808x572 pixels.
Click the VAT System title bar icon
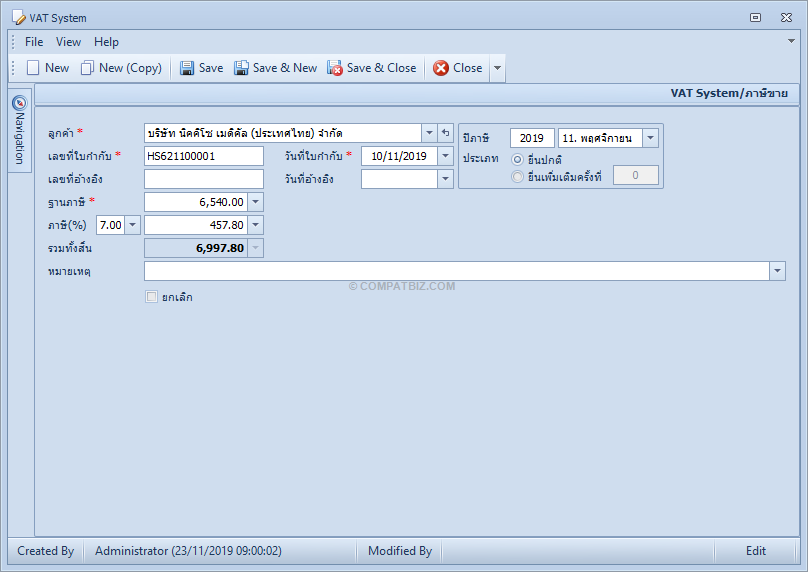(x=19, y=18)
